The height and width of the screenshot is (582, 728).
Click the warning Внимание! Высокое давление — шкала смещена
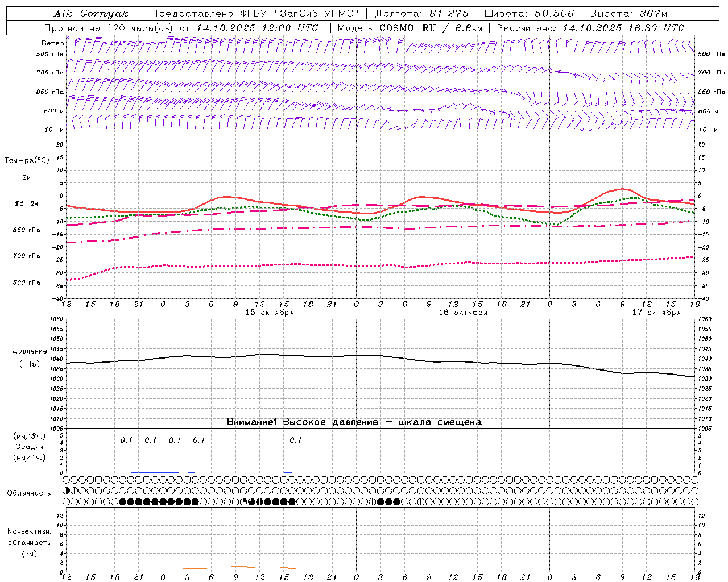click(354, 422)
